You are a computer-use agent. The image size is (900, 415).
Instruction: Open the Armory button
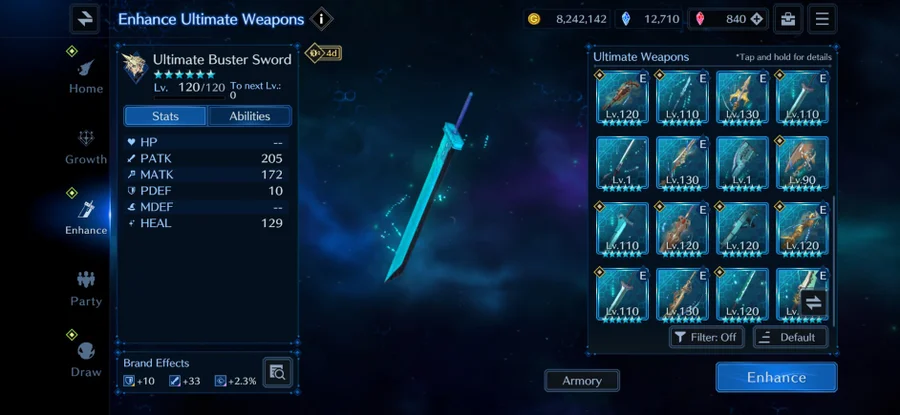[x=582, y=381]
